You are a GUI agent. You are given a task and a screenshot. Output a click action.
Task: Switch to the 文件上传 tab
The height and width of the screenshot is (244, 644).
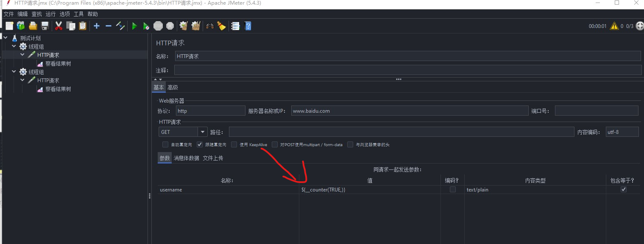pos(213,158)
